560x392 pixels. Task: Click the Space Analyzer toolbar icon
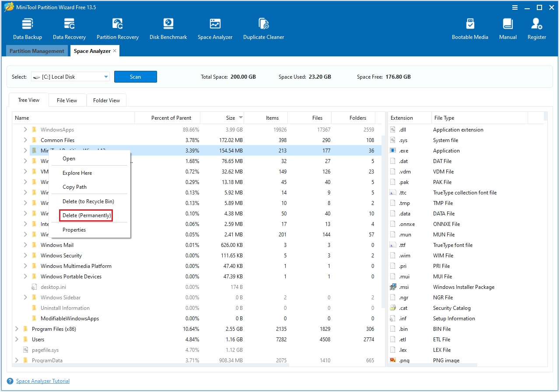215,27
